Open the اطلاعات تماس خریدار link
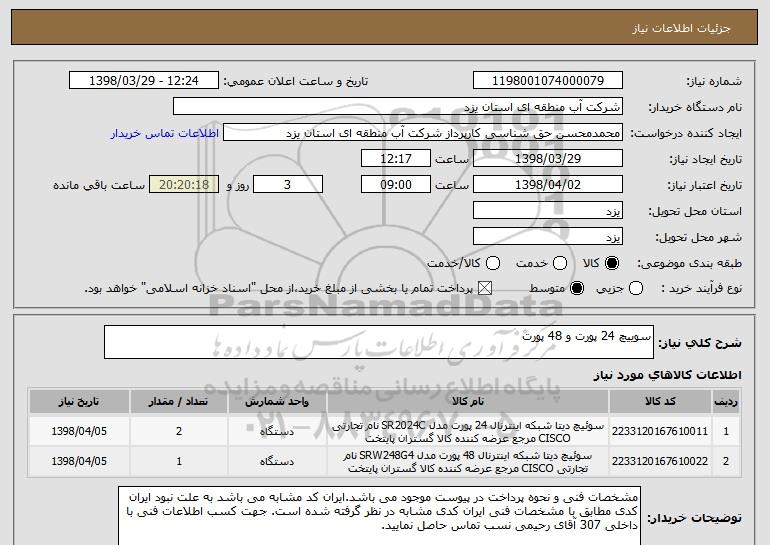 (165, 134)
